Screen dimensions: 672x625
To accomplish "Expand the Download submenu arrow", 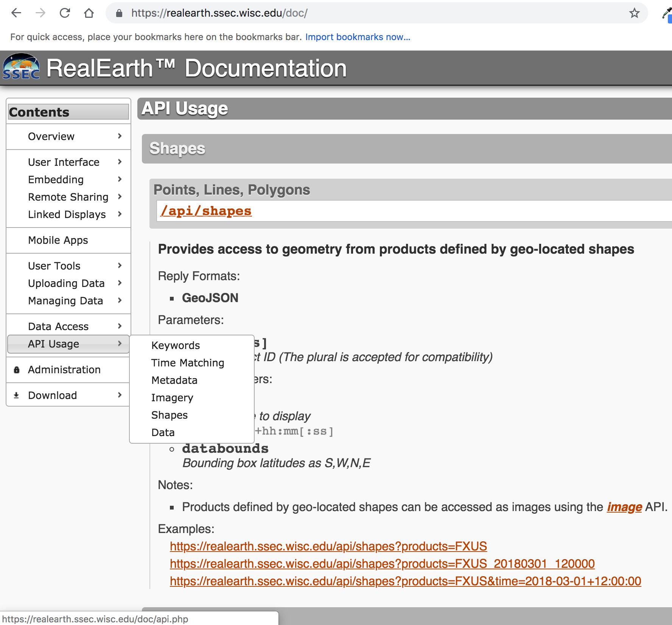I will click(120, 395).
